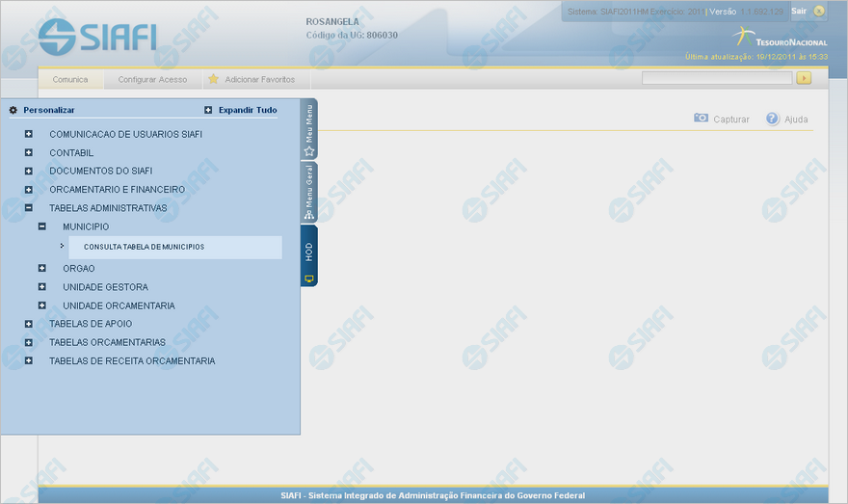
Task: Open the Comunica menu item
Action: [x=70, y=79]
